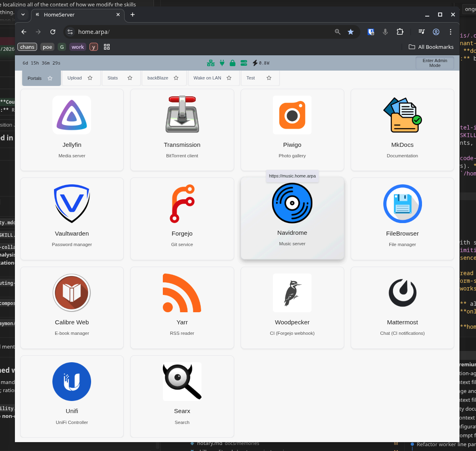Screen dimensions: 476x451
Task: Open the Chrome three-dot menu
Action: point(451,31)
